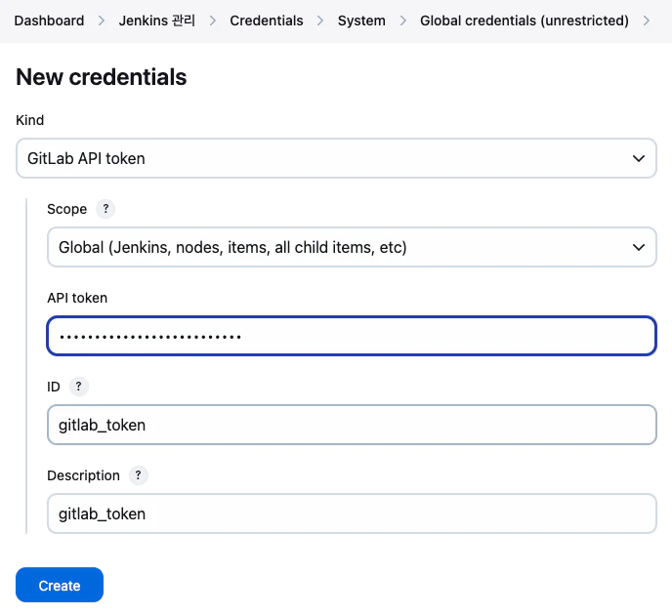Image resolution: width=672 pixels, height=616 pixels.
Task: Click the ID field containing gitlab_token
Action: [x=352, y=425]
